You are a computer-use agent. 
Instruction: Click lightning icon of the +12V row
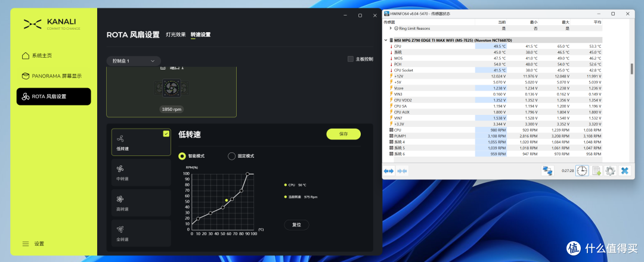point(391,76)
